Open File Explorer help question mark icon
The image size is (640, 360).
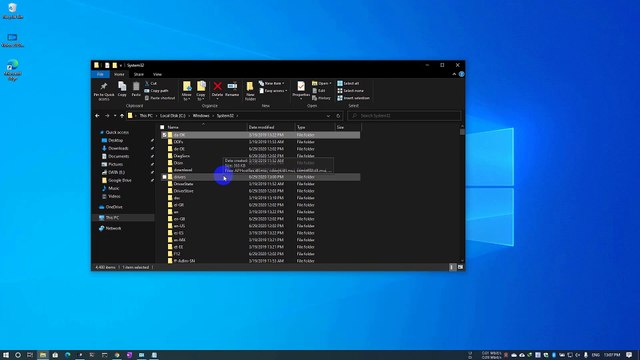pyautogui.click(x=461, y=74)
